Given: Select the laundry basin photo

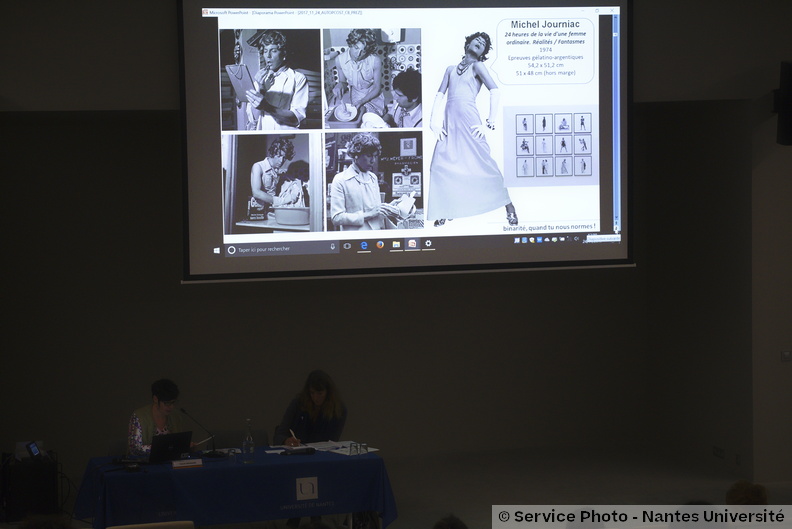Looking at the screenshot, I should [273, 183].
